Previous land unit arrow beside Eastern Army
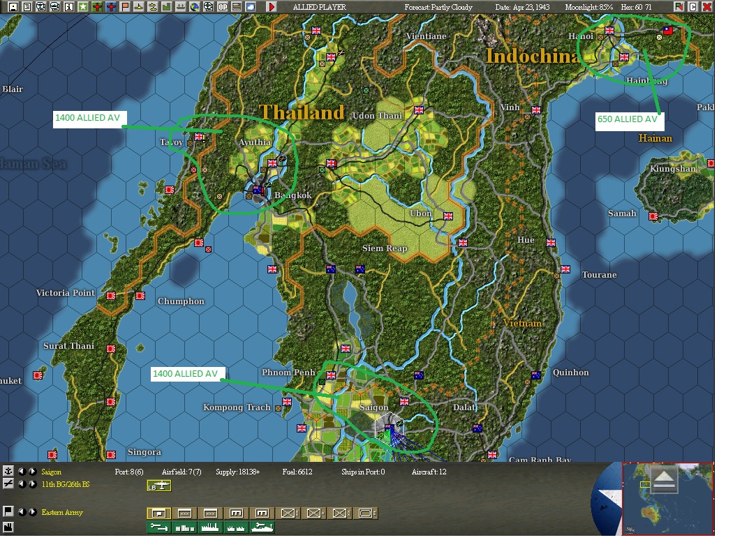The image size is (756, 540). [x=22, y=512]
